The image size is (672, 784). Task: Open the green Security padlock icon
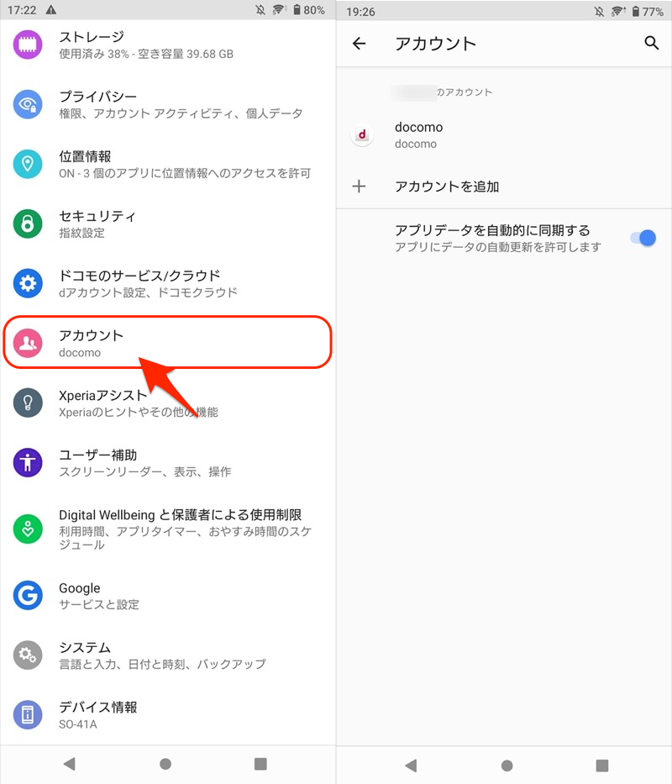(28, 224)
